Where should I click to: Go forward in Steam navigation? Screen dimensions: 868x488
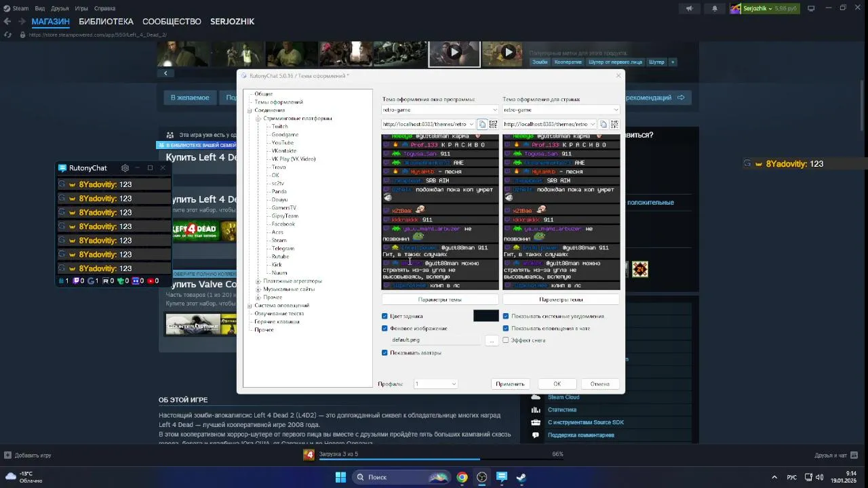click(21, 22)
